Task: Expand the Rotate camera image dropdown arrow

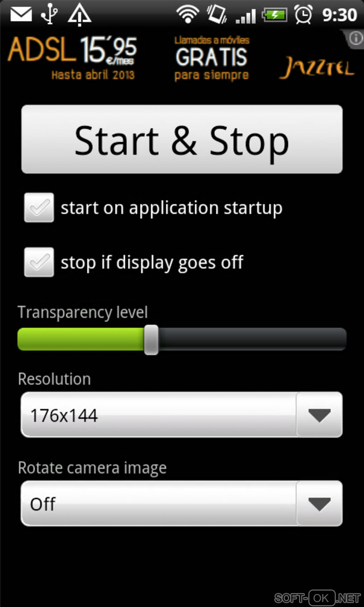Action: [x=319, y=503]
